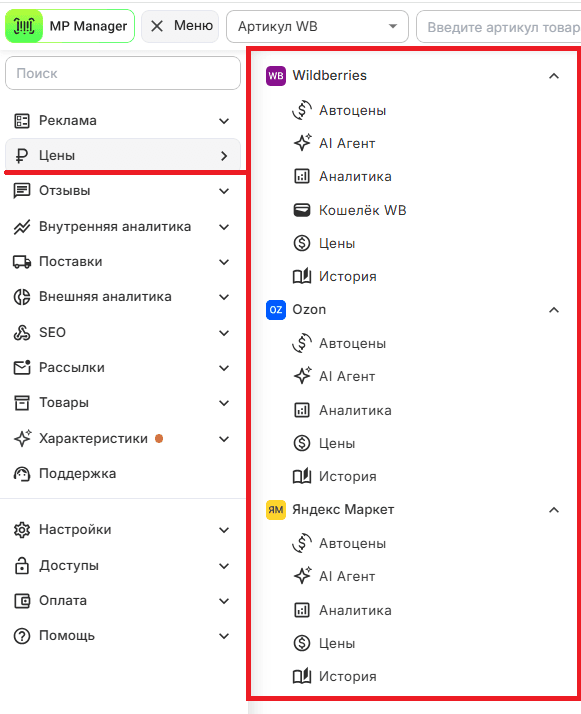Viewport: 581px width, 714px height.
Task: Click the Ozon OZ blue badge icon
Action: pyautogui.click(x=275, y=310)
